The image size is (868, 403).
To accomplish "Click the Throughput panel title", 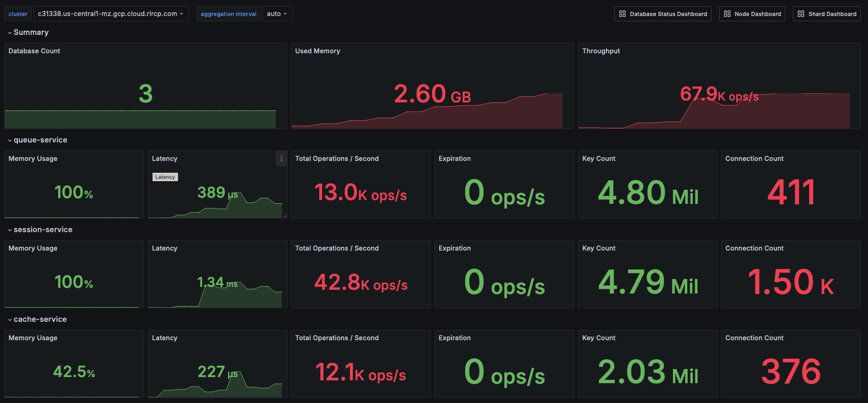I will 601,51.
